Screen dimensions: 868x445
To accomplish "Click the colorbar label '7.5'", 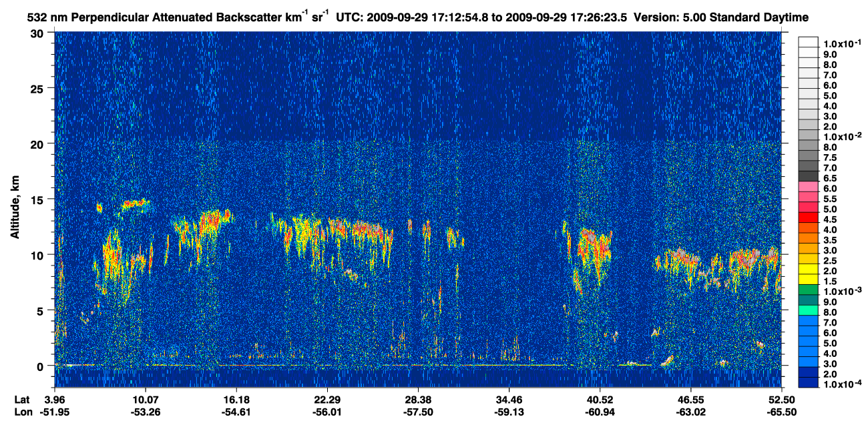I will click(x=831, y=157).
